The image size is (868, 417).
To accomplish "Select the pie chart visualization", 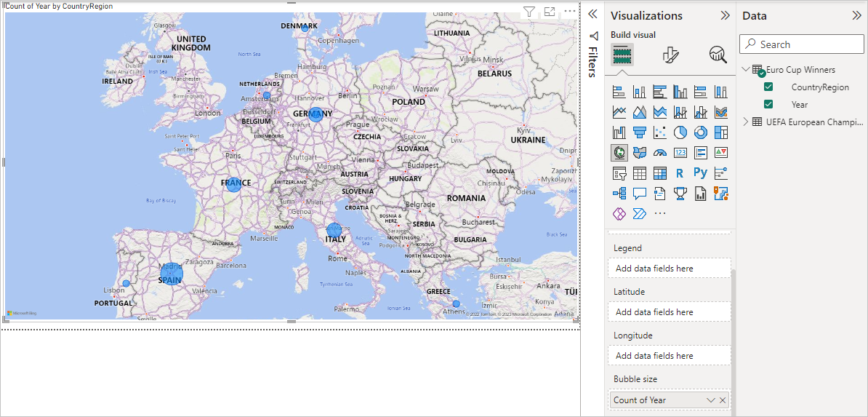I will pyautogui.click(x=680, y=132).
